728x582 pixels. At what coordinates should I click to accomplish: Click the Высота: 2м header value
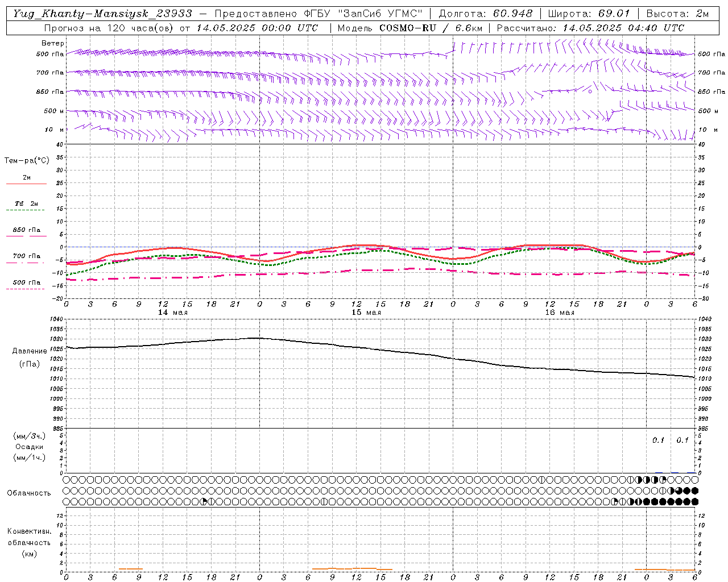pos(677,14)
